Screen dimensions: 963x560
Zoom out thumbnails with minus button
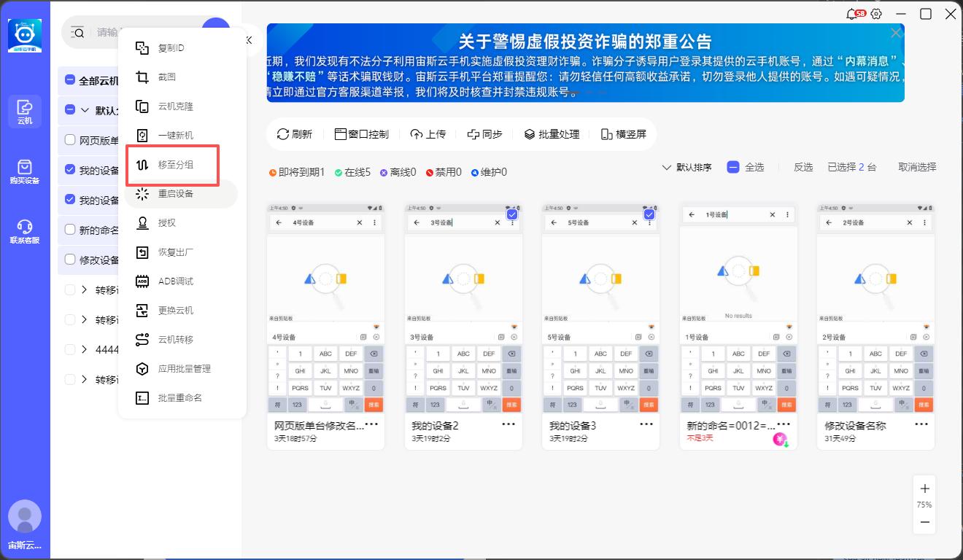pos(924,522)
